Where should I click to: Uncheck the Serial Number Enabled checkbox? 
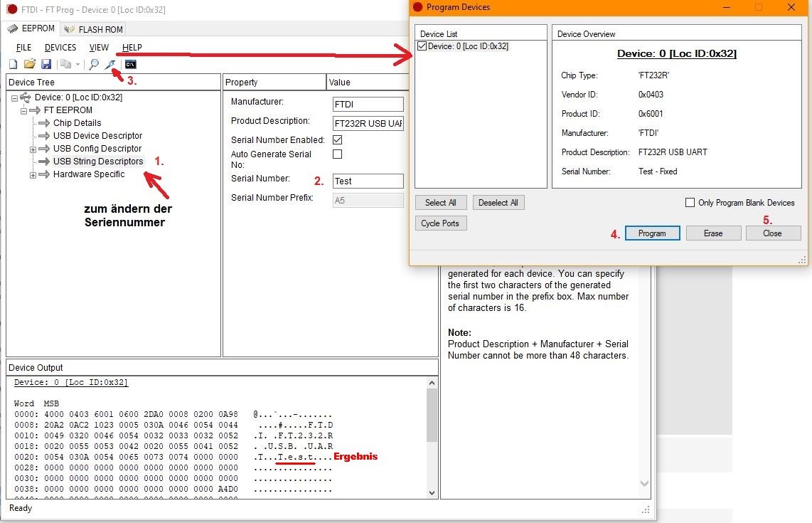click(x=338, y=140)
